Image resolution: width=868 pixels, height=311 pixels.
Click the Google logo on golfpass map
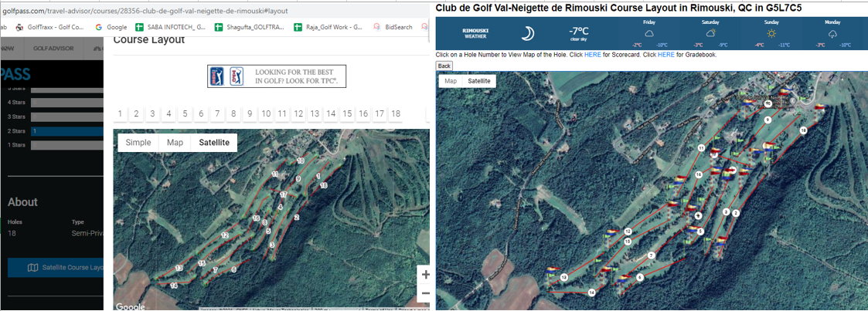[x=130, y=306]
